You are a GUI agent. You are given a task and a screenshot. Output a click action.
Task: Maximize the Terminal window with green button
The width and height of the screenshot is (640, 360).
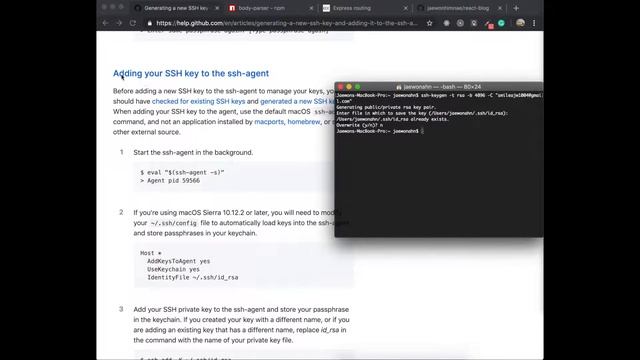(358, 87)
